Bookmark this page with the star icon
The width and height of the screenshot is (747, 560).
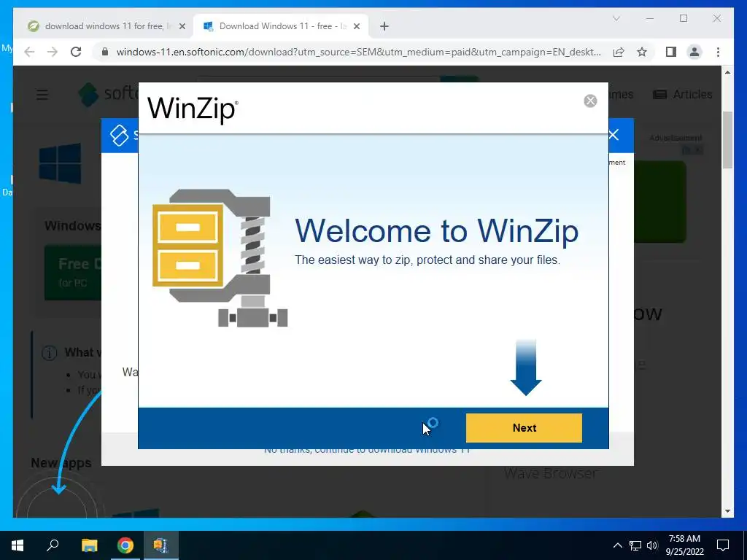642,52
